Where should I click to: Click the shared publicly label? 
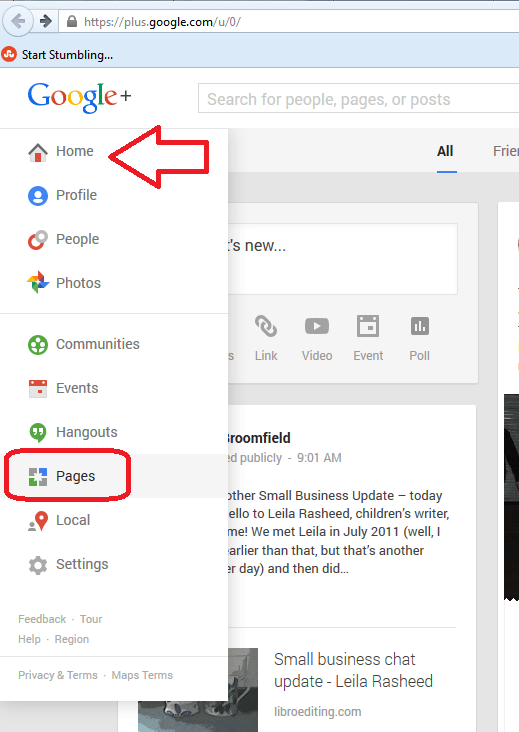click(x=255, y=458)
